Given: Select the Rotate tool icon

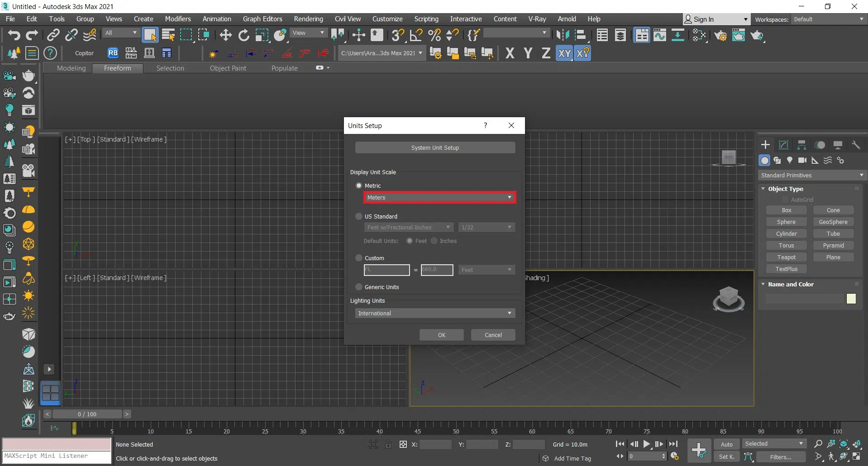Looking at the screenshot, I should tap(244, 35).
